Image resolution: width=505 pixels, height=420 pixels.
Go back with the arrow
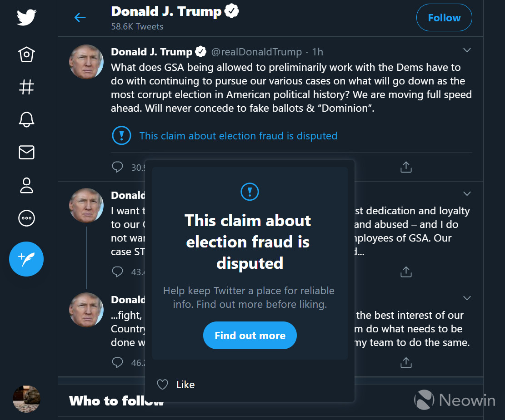(x=80, y=18)
